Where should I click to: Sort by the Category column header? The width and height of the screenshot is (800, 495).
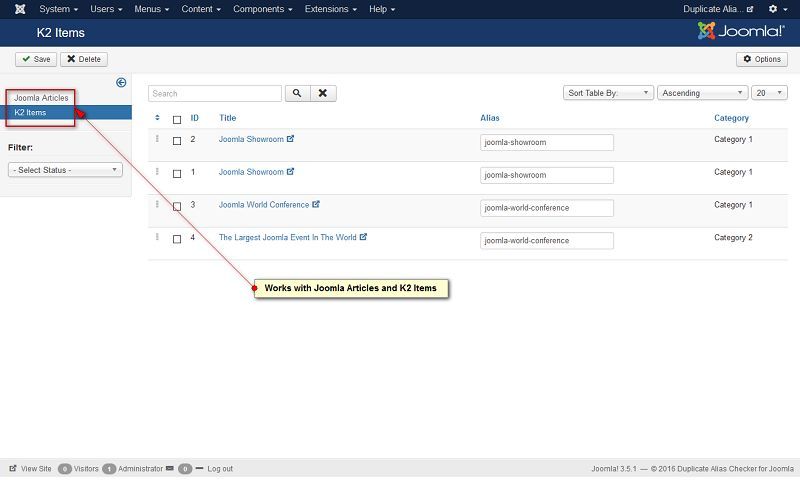click(731, 118)
